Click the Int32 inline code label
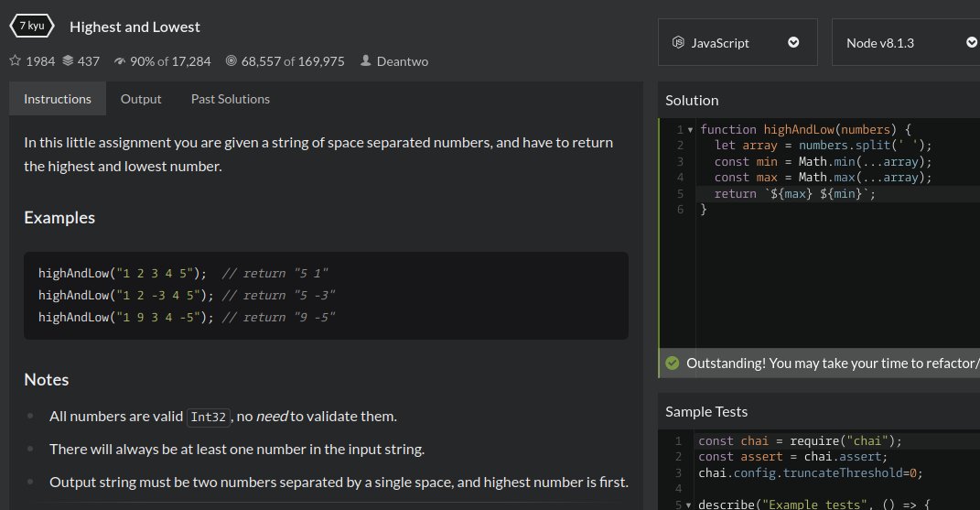Viewport: 980px width, 510px height. (x=209, y=417)
